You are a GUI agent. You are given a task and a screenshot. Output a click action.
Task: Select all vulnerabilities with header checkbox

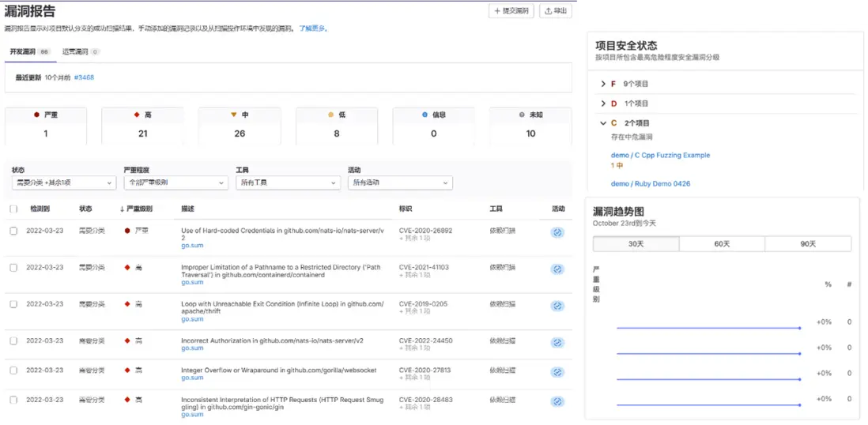point(14,209)
